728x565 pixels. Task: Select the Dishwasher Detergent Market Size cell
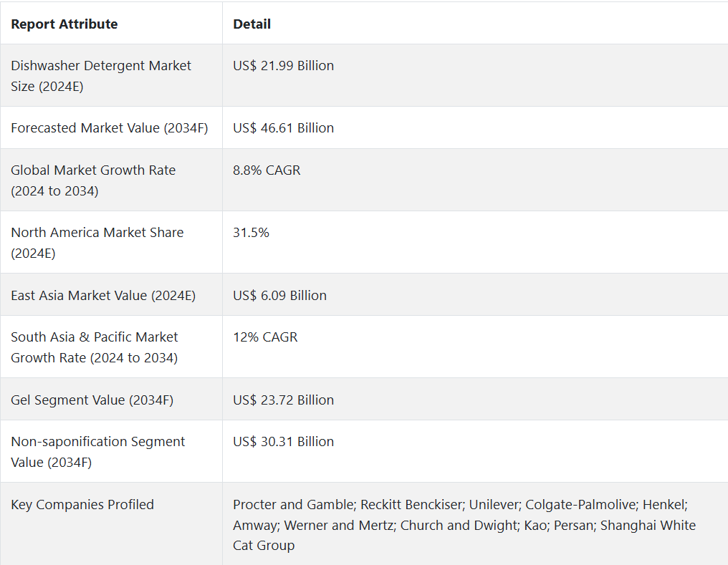(101, 75)
